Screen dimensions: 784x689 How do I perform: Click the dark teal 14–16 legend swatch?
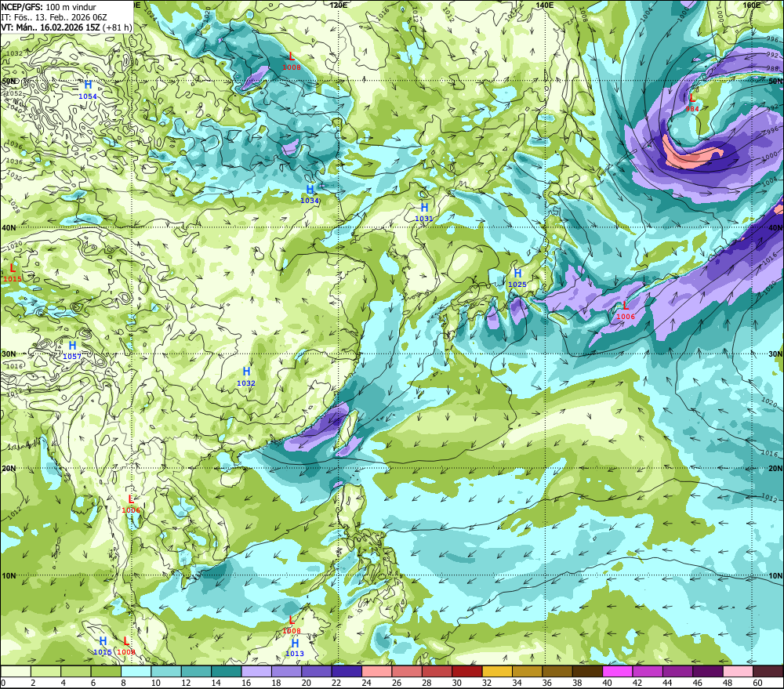[227, 672]
